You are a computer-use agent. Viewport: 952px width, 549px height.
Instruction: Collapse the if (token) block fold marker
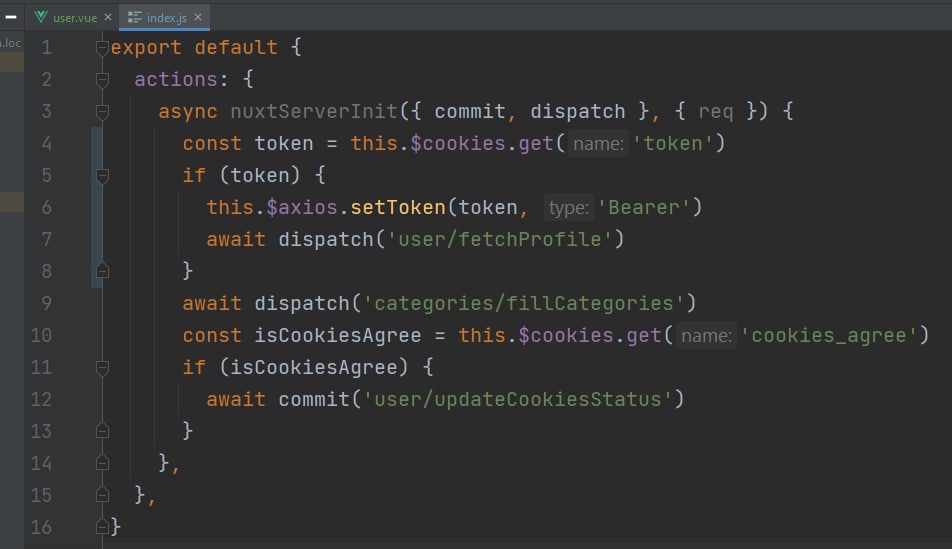coord(102,176)
